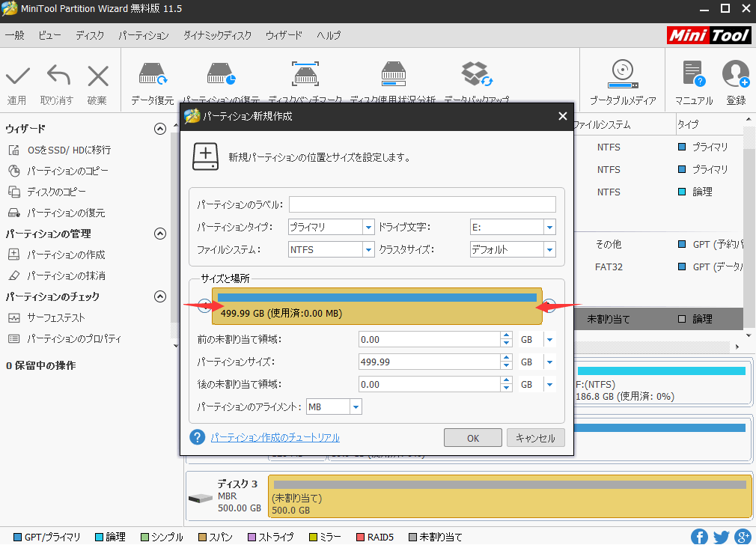Screen dimensions: 756x545
Task: Open the ディスクベンチマーク tool
Action: [305, 79]
